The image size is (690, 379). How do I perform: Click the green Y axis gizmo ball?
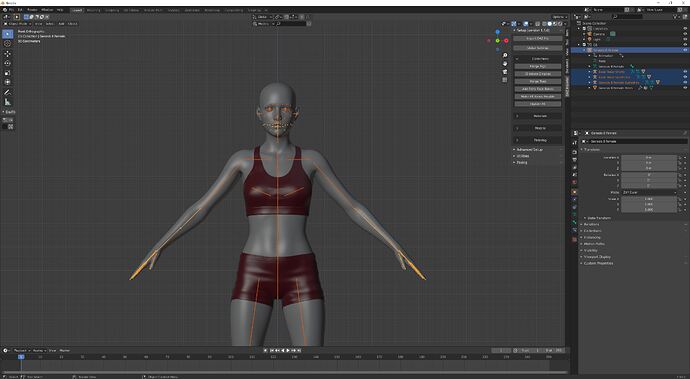coord(498,40)
